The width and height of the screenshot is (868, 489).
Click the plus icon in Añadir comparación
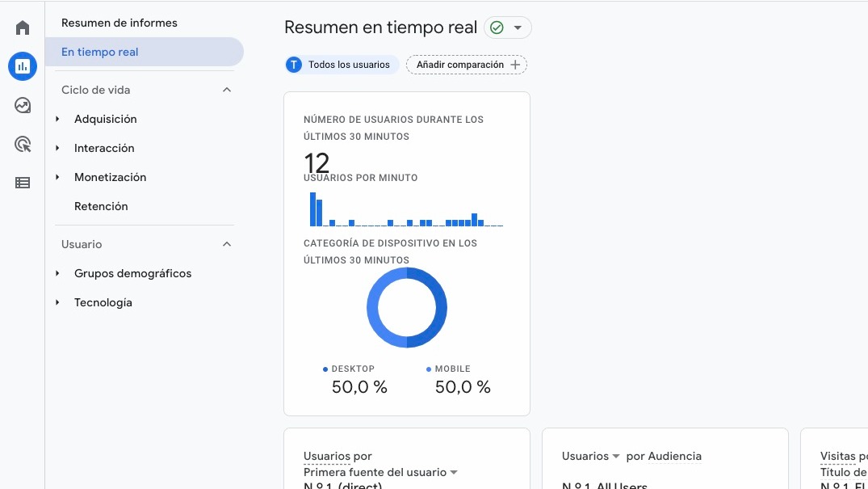tap(515, 65)
